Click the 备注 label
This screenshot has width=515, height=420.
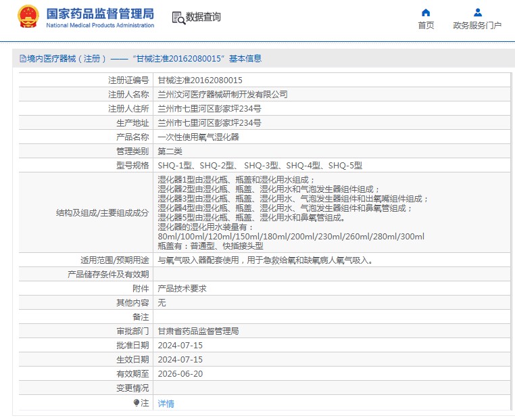click(x=141, y=317)
